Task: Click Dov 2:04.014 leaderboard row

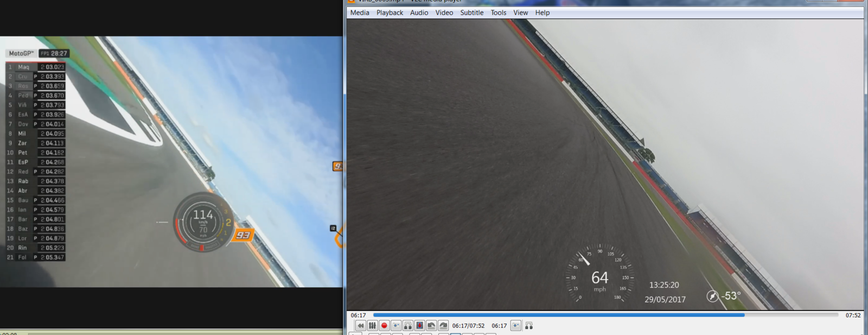Action: click(36, 124)
